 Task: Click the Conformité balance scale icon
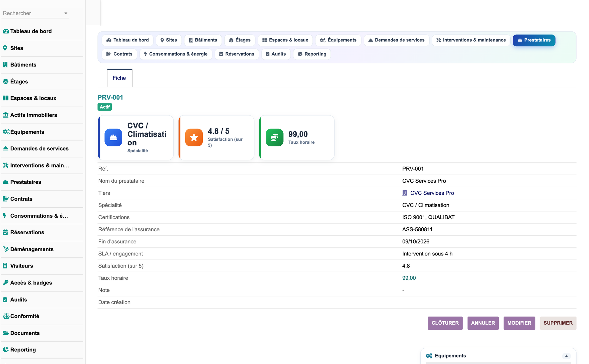(6, 316)
